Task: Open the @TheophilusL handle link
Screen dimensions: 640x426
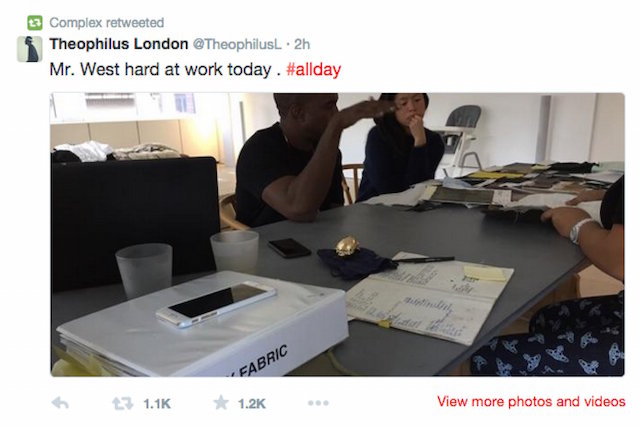Action: (x=237, y=44)
